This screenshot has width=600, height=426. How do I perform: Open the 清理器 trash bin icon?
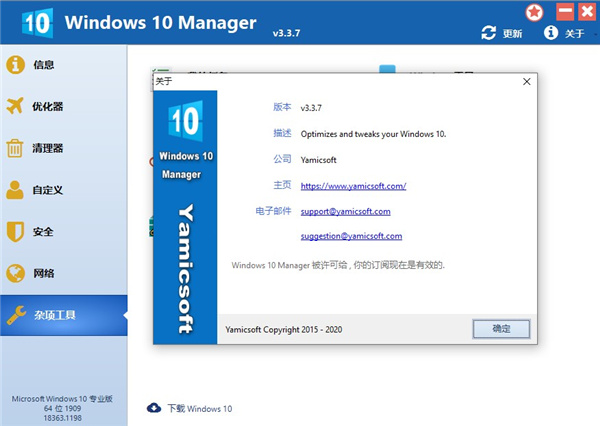(x=15, y=148)
